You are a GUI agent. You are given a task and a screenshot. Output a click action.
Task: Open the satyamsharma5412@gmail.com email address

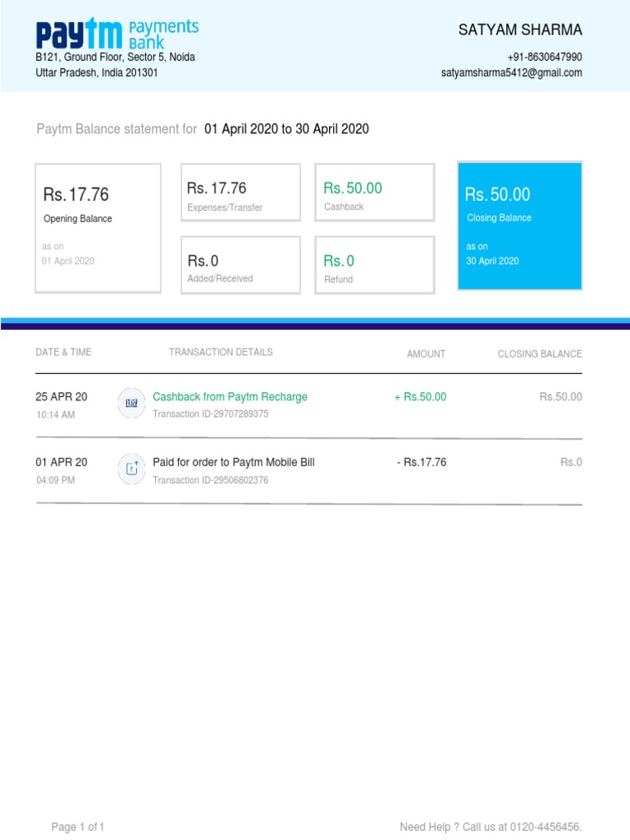pos(511,73)
